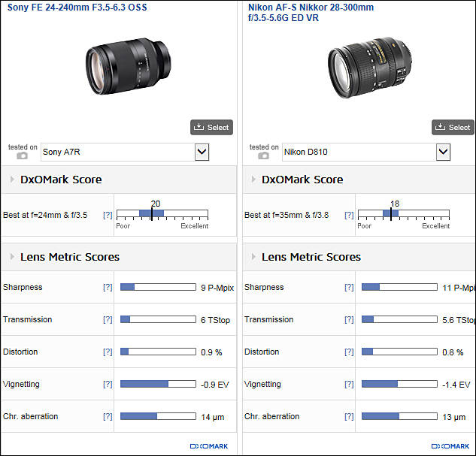Viewport: 476px width, 456px height.
Task: Open the Nikon AF-S Nikkor 28-300mm lens link
Action: click(311, 13)
